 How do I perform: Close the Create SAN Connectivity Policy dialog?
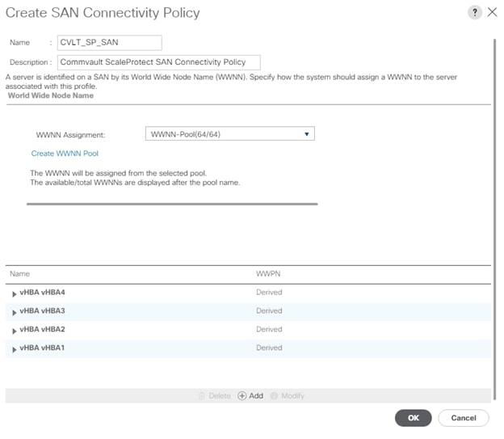coord(492,12)
